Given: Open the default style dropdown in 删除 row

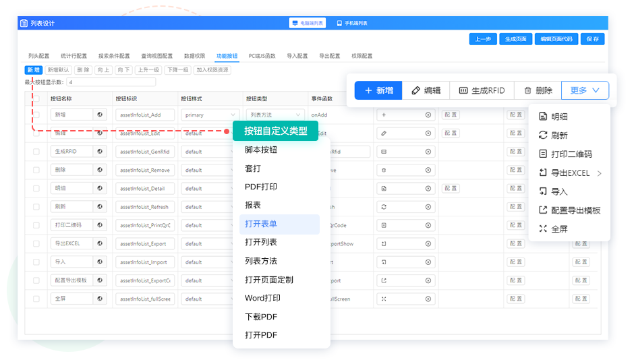Looking at the screenshot, I should tap(206, 170).
